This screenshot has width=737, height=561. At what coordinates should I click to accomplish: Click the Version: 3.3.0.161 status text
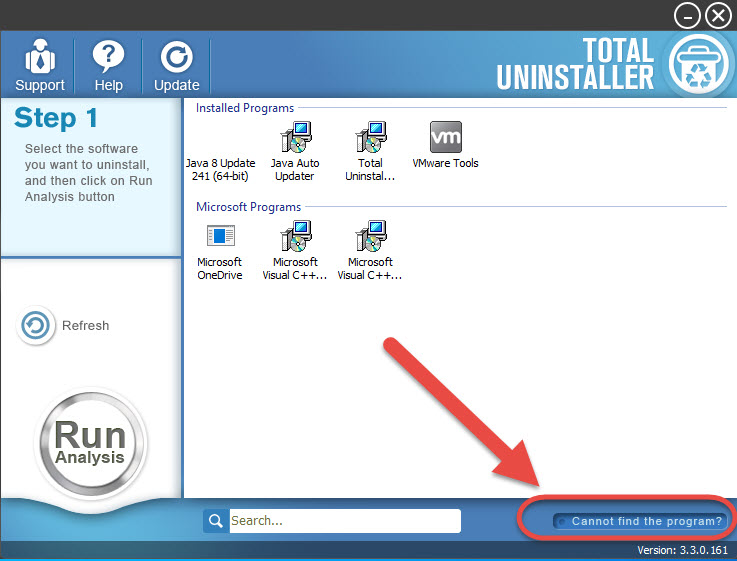coord(682,550)
